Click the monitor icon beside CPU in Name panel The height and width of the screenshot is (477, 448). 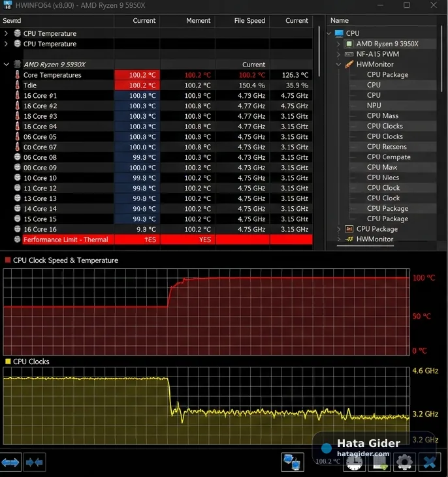(x=339, y=33)
